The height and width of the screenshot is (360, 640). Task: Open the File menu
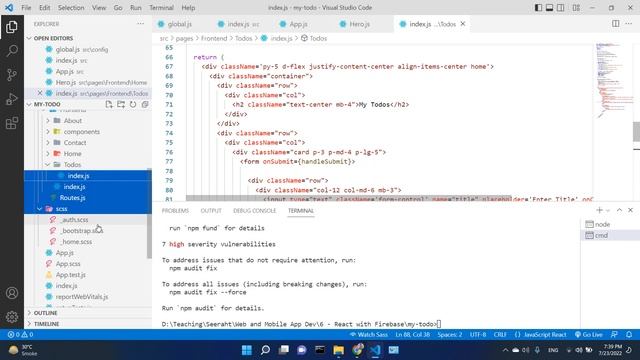coord(26,7)
